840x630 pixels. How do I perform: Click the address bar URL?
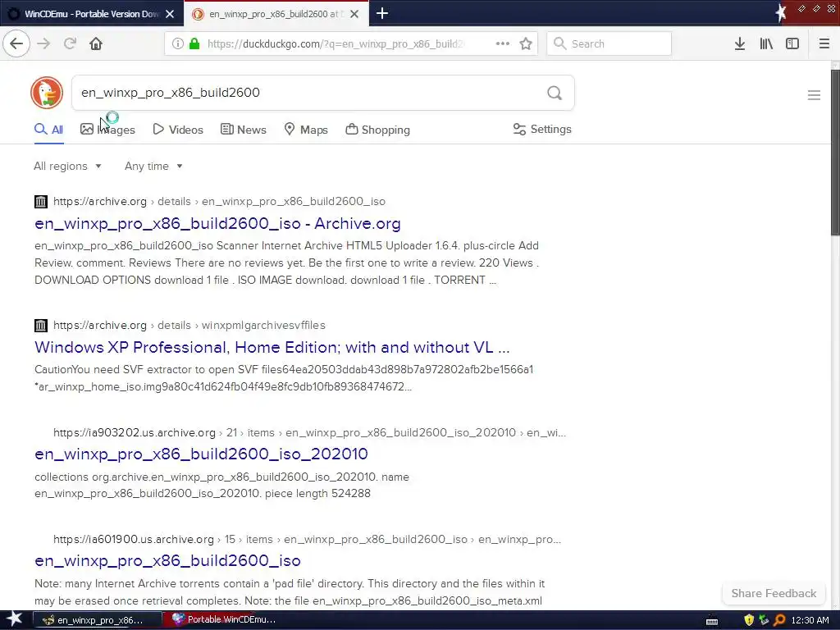[336, 44]
